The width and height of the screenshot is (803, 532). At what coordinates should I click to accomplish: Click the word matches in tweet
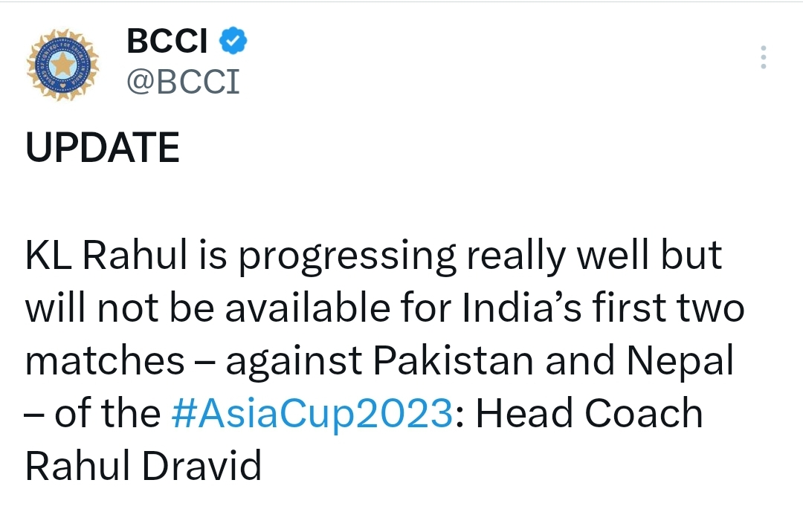[105, 360]
